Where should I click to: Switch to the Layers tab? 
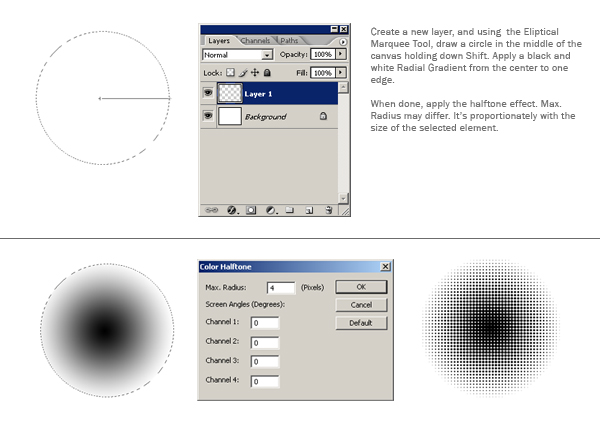219,41
